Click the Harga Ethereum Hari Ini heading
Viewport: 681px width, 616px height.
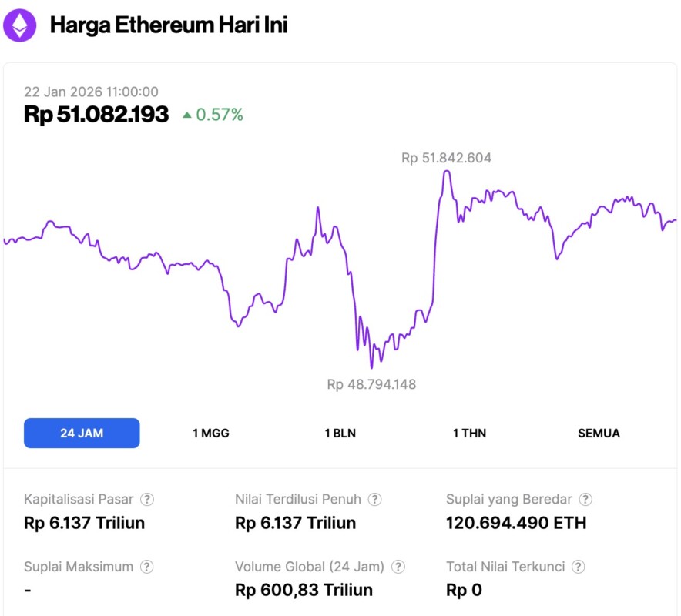(x=169, y=25)
